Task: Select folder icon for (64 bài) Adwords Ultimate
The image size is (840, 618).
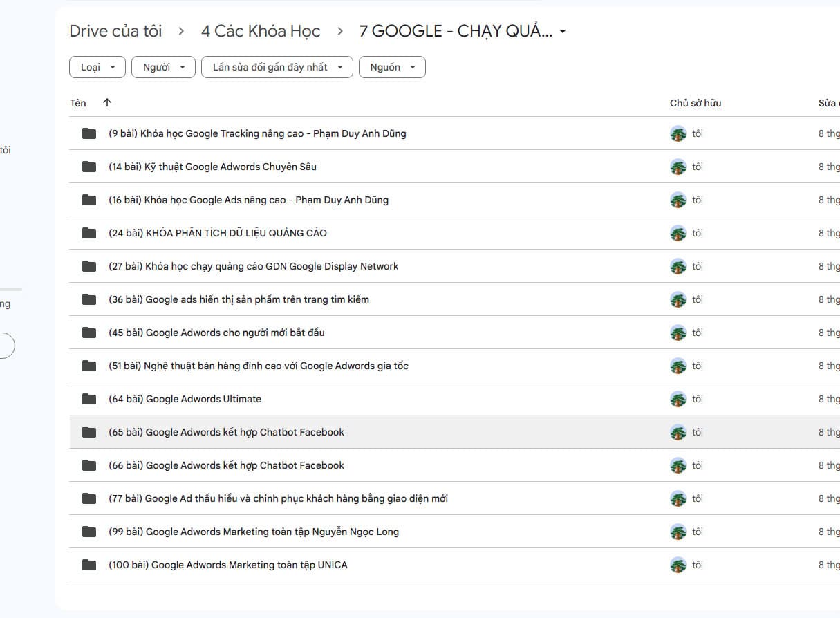Action: [x=89, y=399]
